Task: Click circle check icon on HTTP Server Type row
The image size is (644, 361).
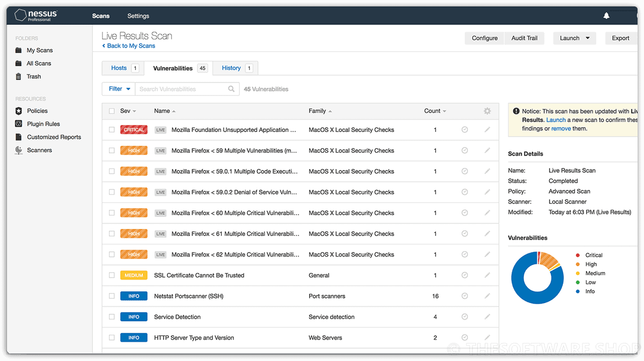Action: (465, 338)
